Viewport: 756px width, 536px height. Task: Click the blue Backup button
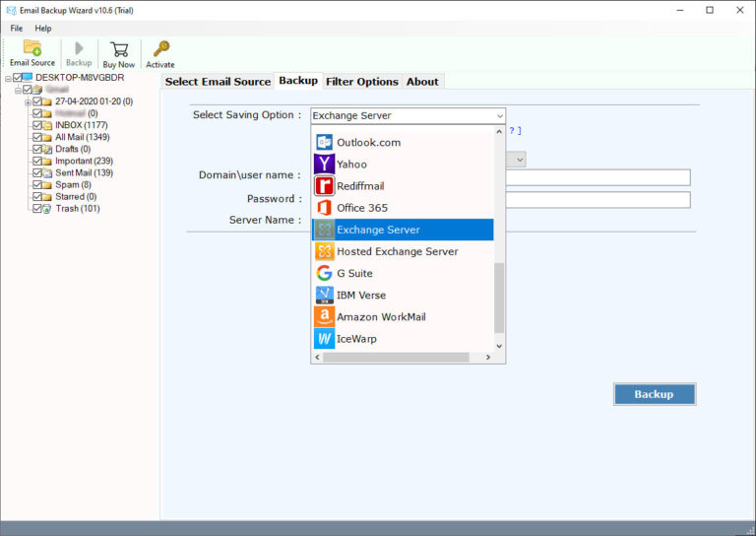pos(655,394)
